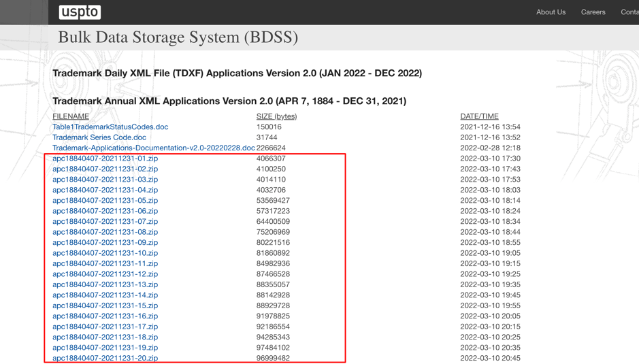Click the FILENAME column header
This screenshot has width=639, height=364.
(x=71, y=116)
